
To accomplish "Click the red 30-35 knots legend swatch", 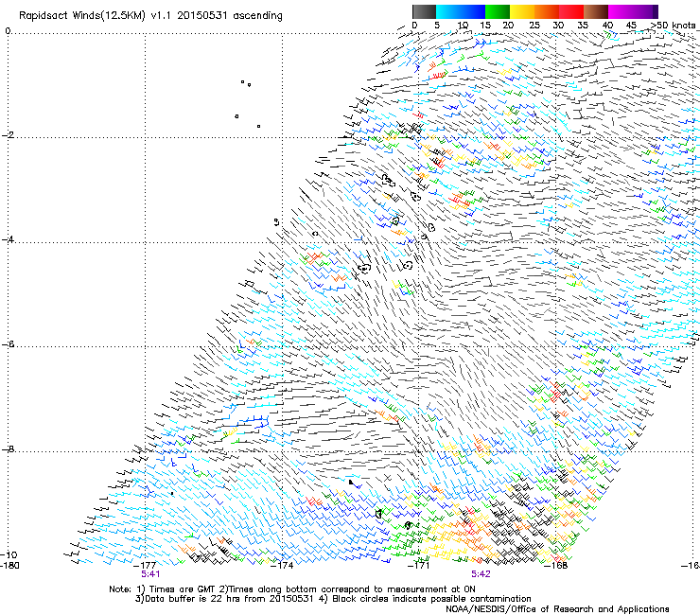I will click(571, 11).
